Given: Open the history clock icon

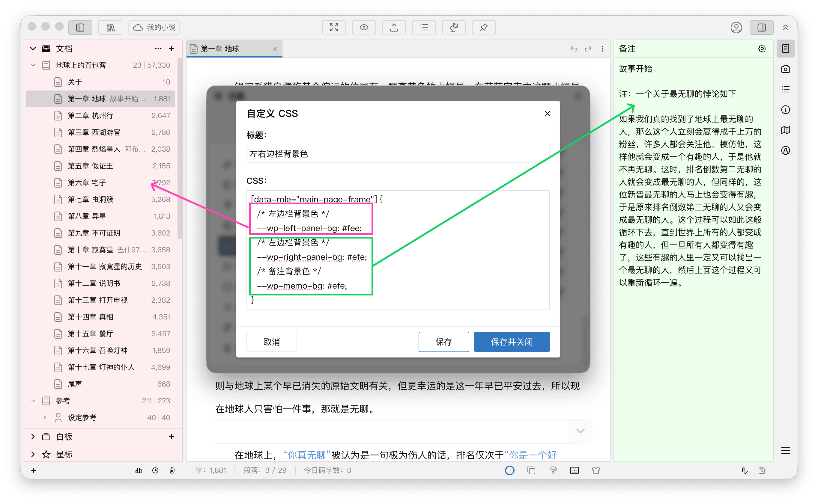Looking at the screenshot, I should [155, 470].
